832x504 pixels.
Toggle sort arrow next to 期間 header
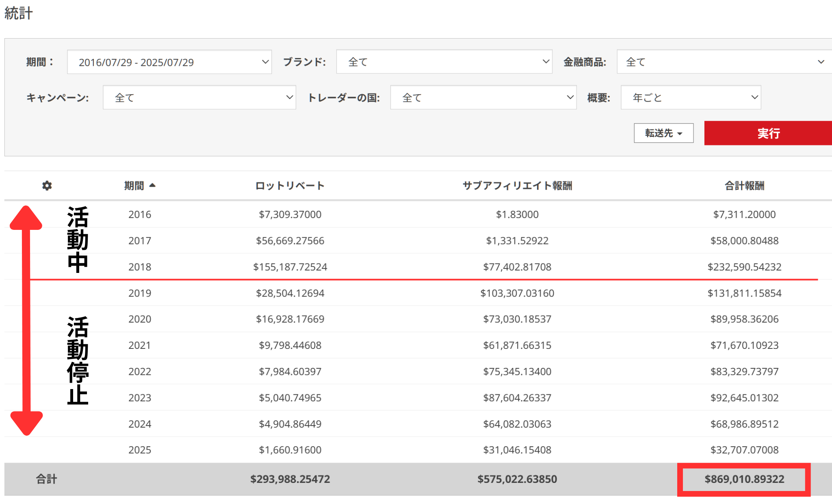(152, 185)
